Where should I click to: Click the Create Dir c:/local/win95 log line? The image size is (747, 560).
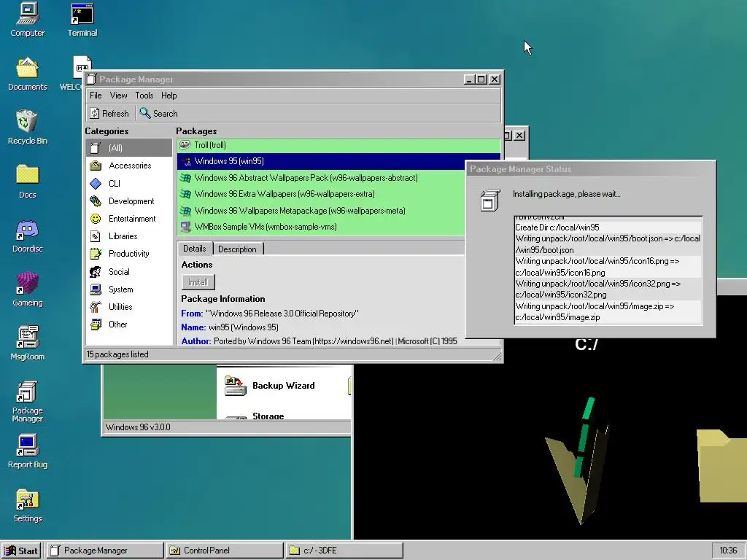[608, 227]
